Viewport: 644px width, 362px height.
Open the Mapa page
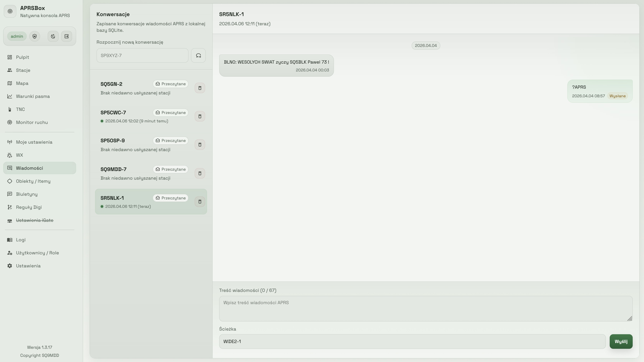coord(22,83)
